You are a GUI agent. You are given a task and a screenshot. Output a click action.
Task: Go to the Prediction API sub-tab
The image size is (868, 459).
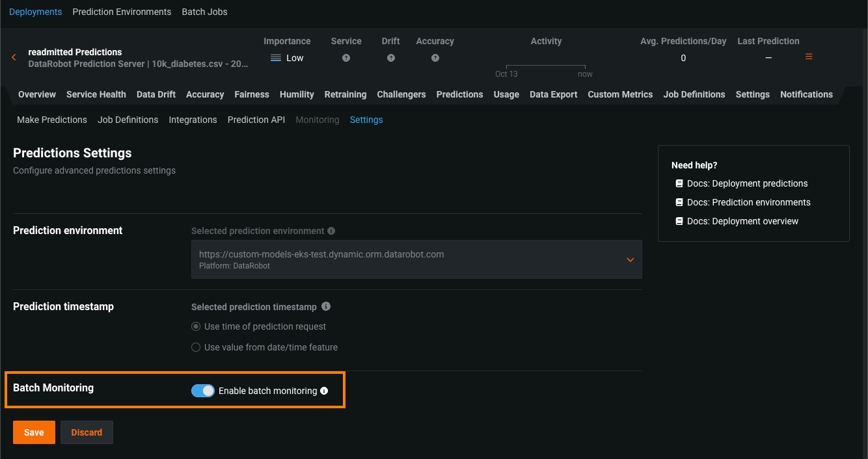point(256,120)
